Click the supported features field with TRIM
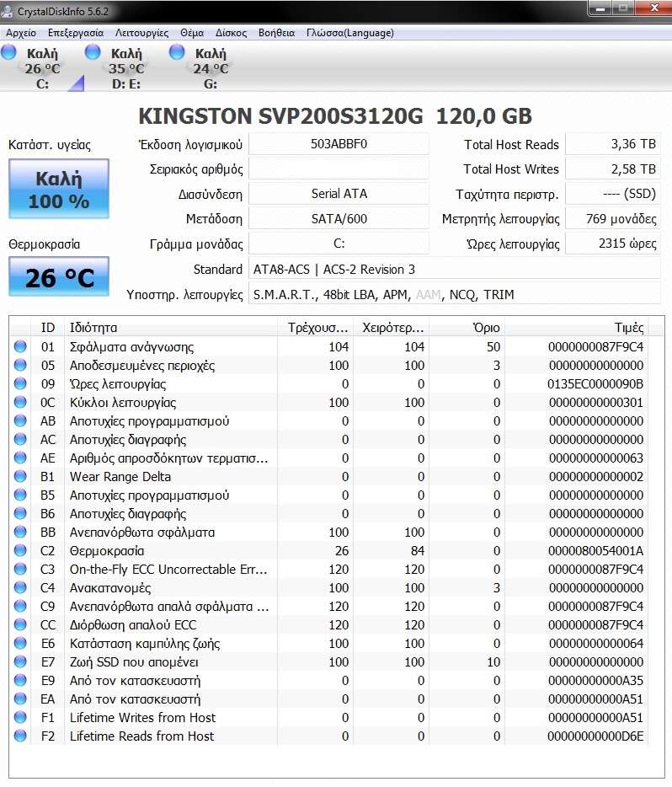The height and width of the screenshot is (787, 672). pyautogui.click(x=455, y=294)
